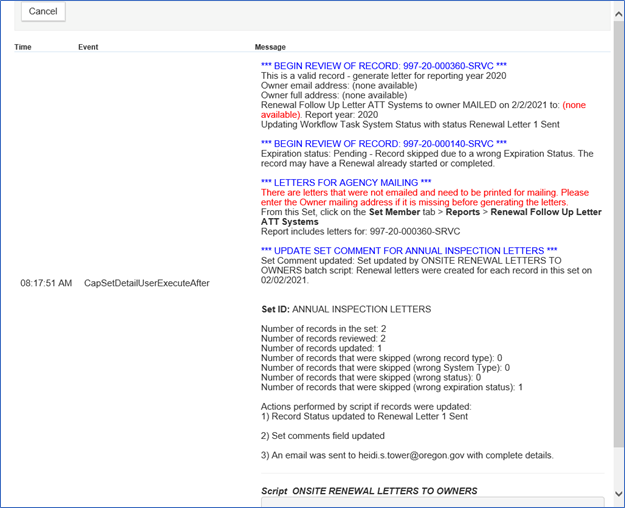Select the 08:17:51 AM timestamp cell
Image resolution: width=625 pixels, height=508 pixels.
click(46, 284)
